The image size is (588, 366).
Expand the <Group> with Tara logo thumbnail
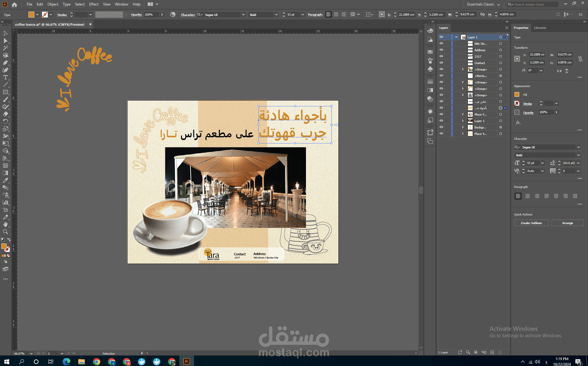(x=463, y=69)
